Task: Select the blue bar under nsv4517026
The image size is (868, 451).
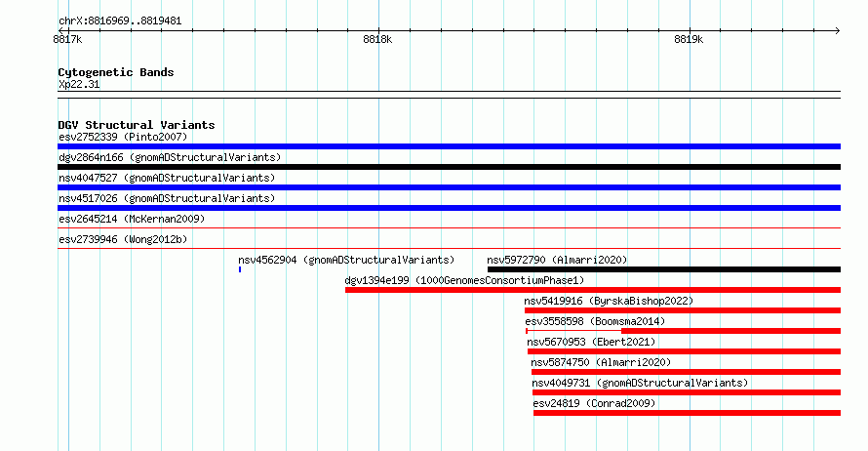Action: click(449, 208)
